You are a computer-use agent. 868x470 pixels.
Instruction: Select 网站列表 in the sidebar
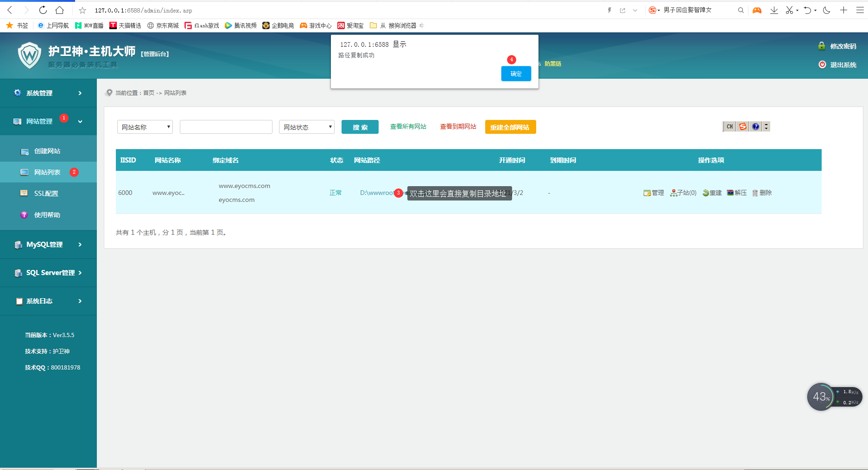pyautogui.click(x=47, y=172)
